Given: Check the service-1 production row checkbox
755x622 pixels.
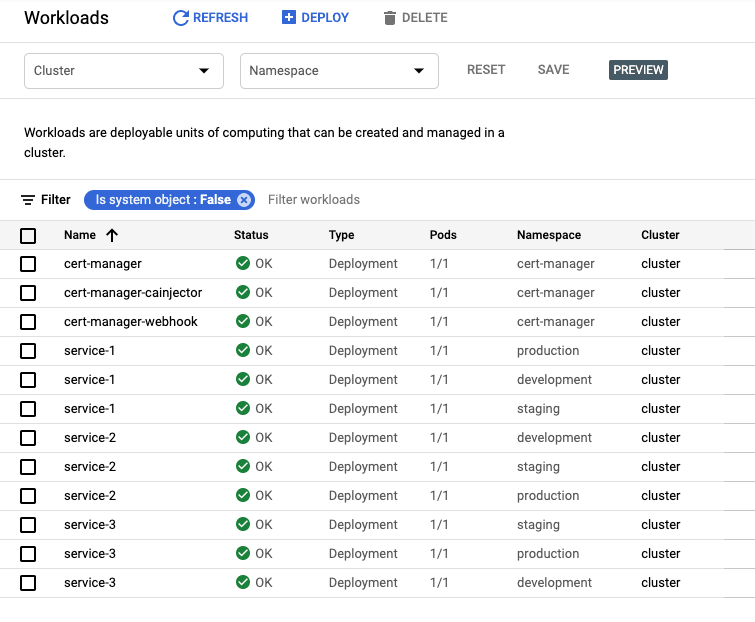Looking at the screenshot, I should [28, 351].
